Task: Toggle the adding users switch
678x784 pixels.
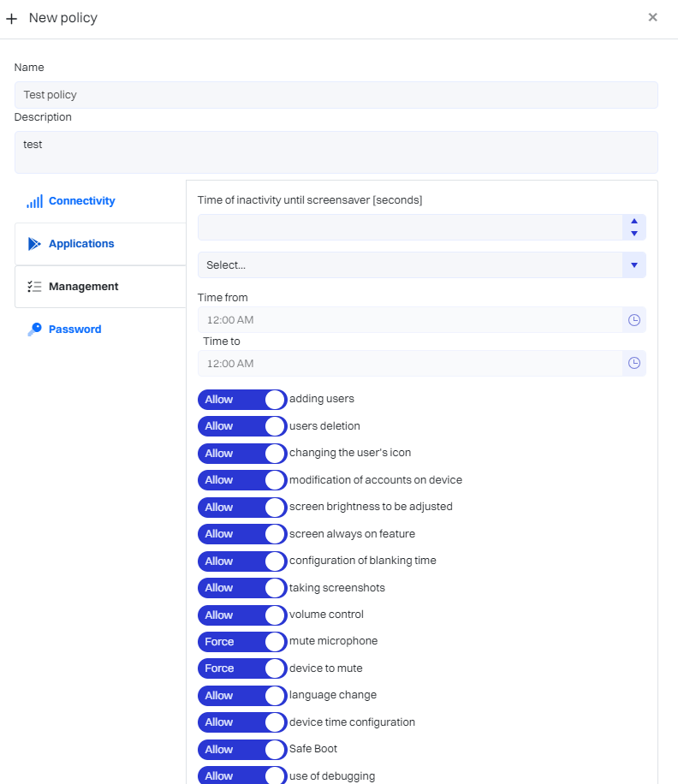Action: (242, 400)
